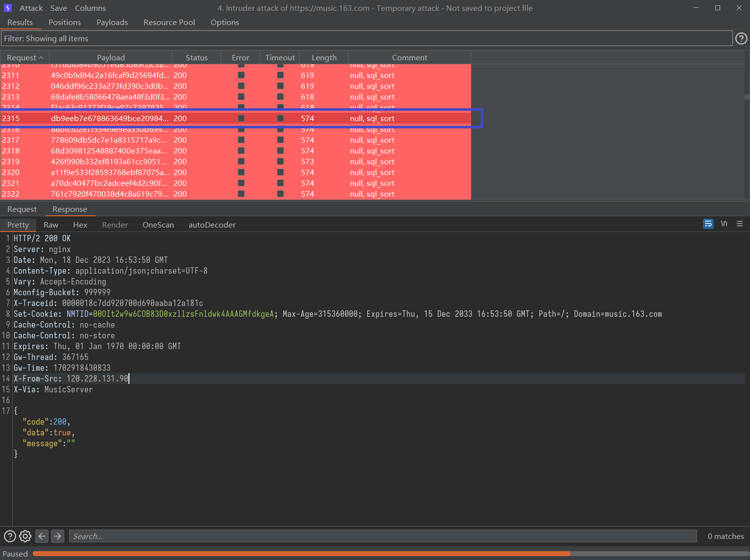
Task: Sort by the Comment column header
Action: 409,57
